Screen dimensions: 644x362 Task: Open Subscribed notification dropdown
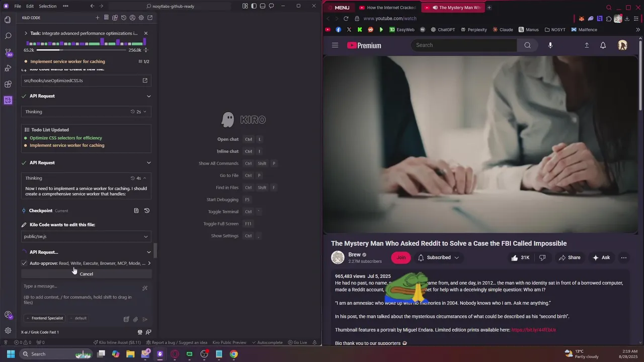[438, 257]
